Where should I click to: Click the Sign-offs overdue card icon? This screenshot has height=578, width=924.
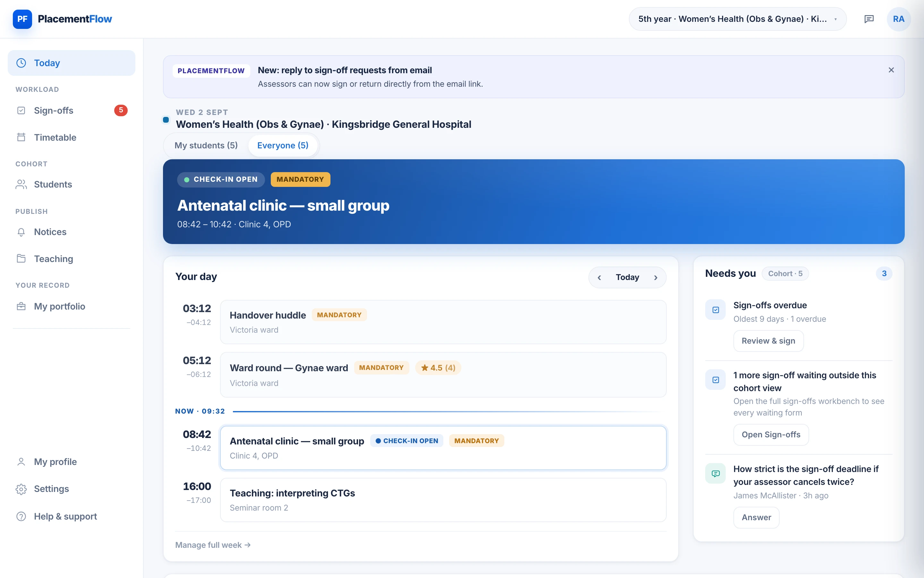pos(715,310)
